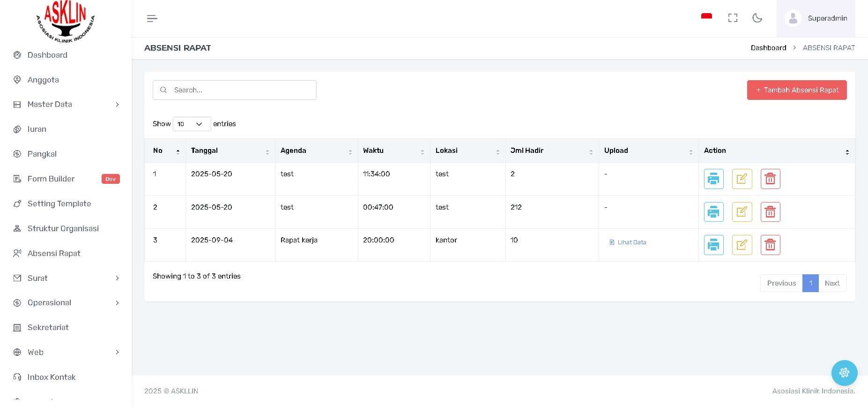Open the Show entries dropdown

coord(192,124)
